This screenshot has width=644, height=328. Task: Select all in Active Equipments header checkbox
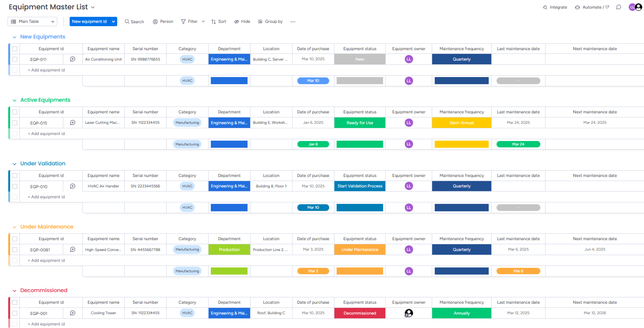[15, 112]
